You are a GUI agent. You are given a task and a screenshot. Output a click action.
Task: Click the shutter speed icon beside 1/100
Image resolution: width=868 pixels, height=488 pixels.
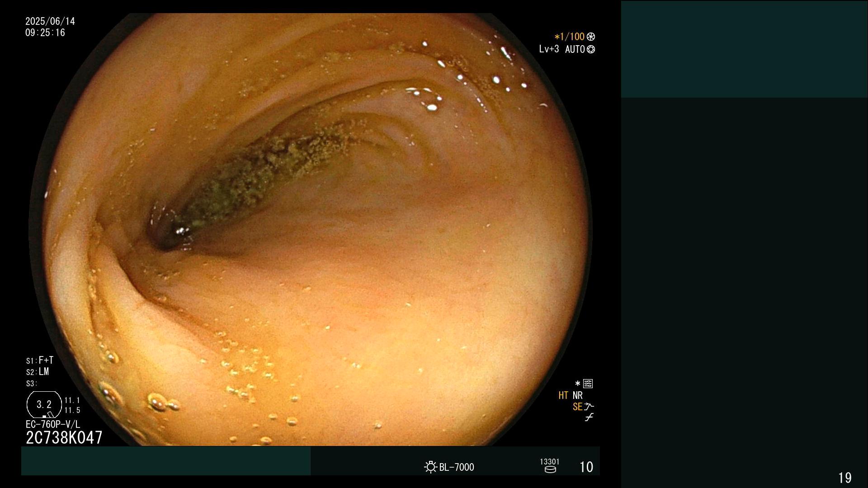591,37
